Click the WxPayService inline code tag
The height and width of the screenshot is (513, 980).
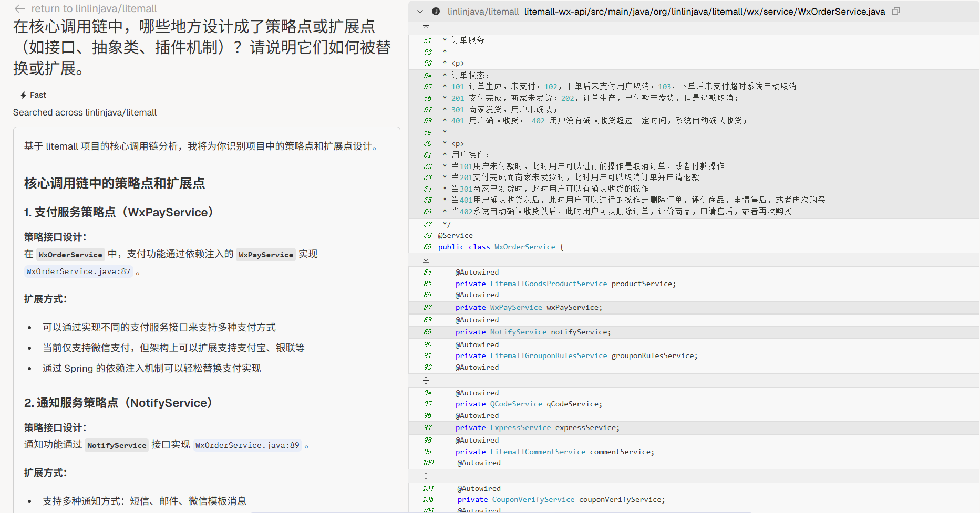tap(266, 255)
